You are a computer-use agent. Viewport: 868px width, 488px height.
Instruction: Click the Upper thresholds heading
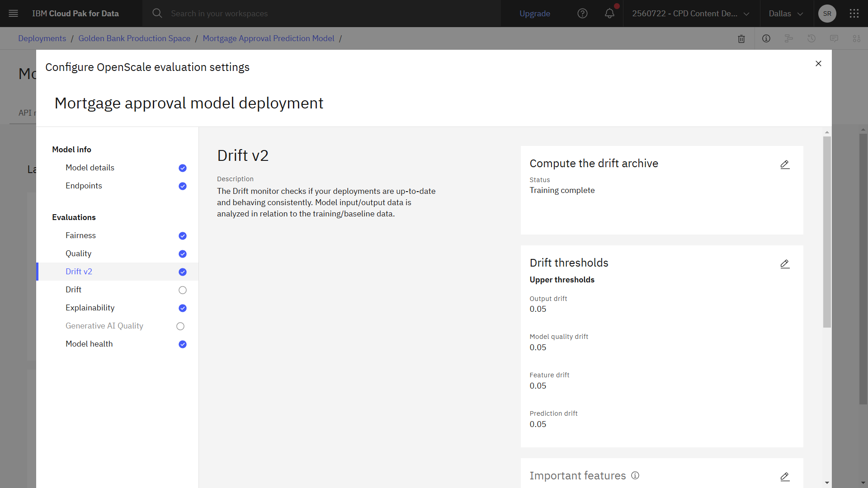coord(562,280)
